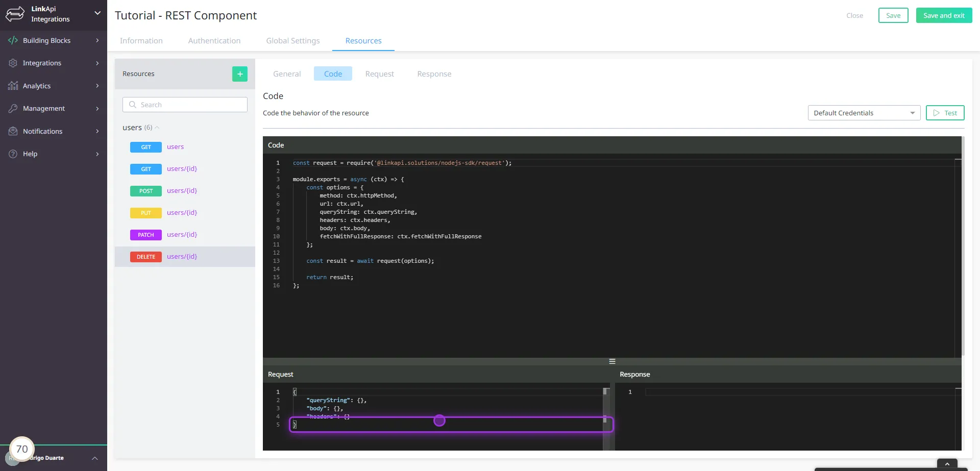
Task: Click the Help question mark icon
Action: [13, 154]
